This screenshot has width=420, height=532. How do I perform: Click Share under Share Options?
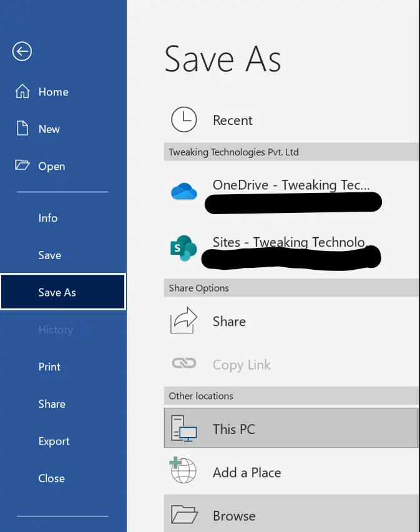click(x=291, y=321)
